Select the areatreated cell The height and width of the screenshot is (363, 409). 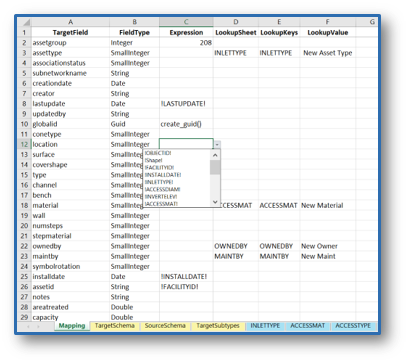click(70, 307)
